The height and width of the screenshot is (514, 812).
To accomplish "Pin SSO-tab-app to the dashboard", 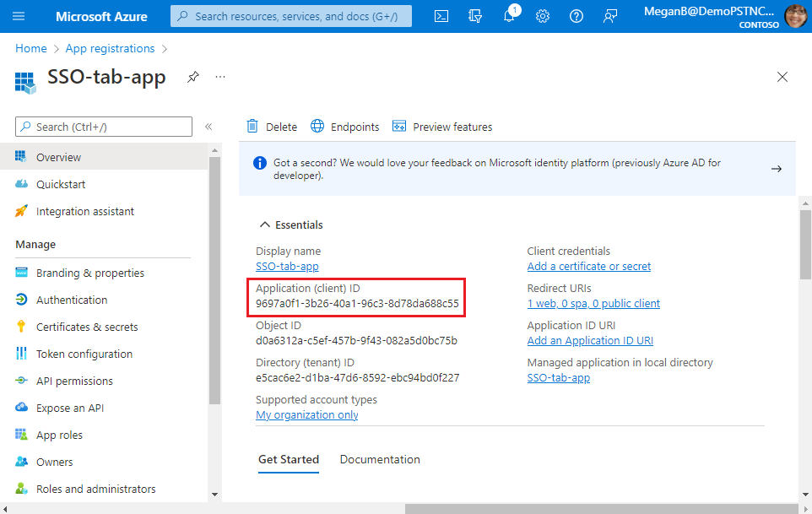I will click(193, 77).
